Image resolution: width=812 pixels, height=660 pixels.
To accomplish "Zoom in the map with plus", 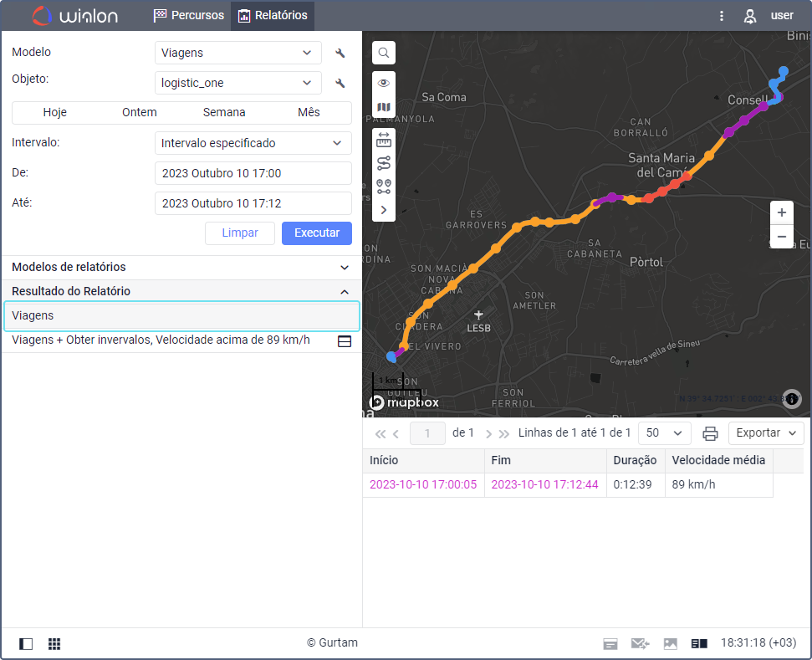I will (x=781, y=212).
